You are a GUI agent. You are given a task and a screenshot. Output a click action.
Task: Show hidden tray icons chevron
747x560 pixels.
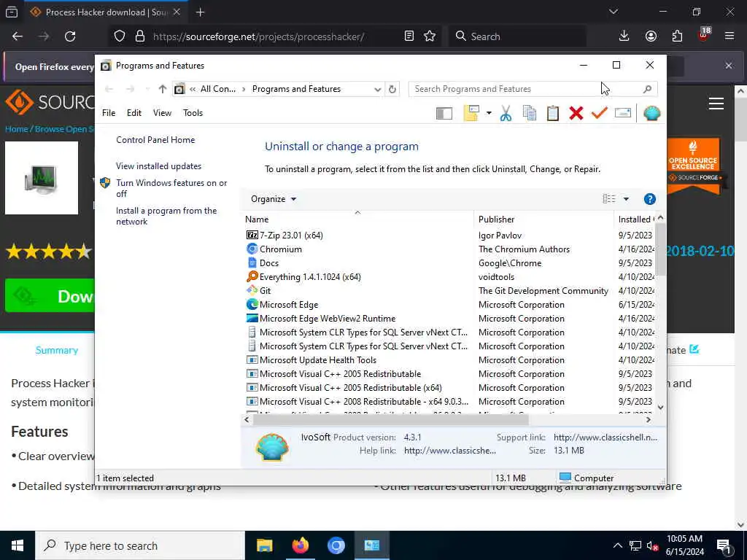[x=617, y=545]
